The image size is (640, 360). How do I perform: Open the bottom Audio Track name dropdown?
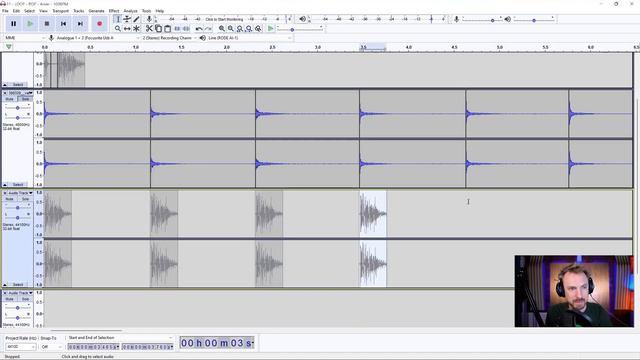click(20, 293)
